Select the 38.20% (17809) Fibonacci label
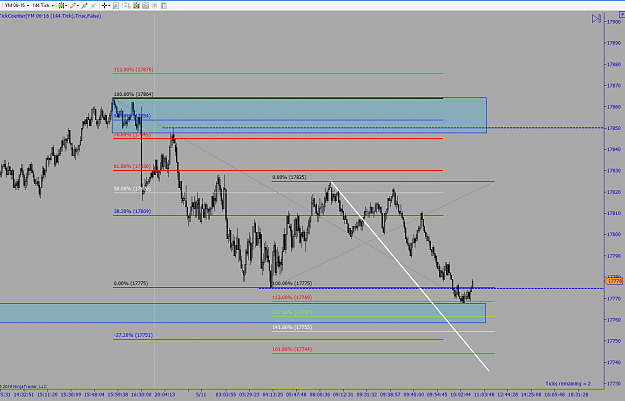625x401 pixels. (x=132, y=212)
